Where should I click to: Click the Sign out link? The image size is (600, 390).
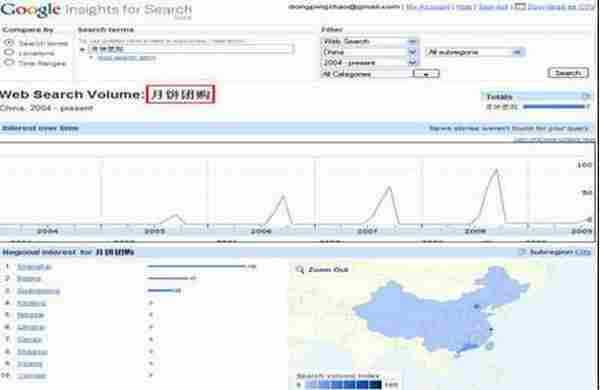pos(493,7)
